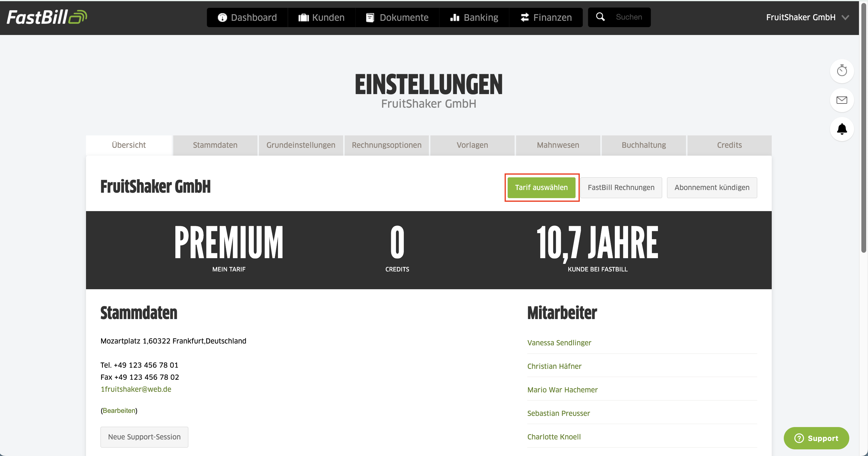Image resolution: width=868 pixels, height=456 pixels.
Task: Open the green Support button
Action: pos(816,438)
